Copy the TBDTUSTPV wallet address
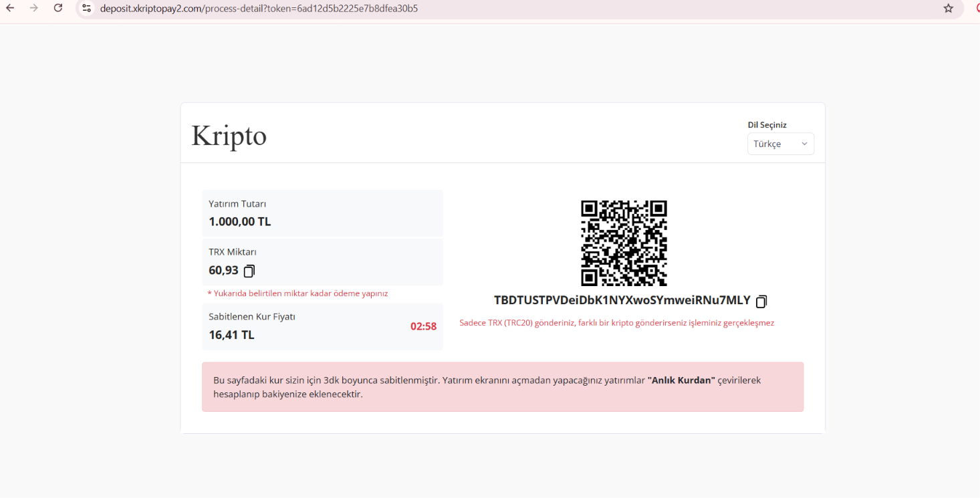 tap(761, 301)
